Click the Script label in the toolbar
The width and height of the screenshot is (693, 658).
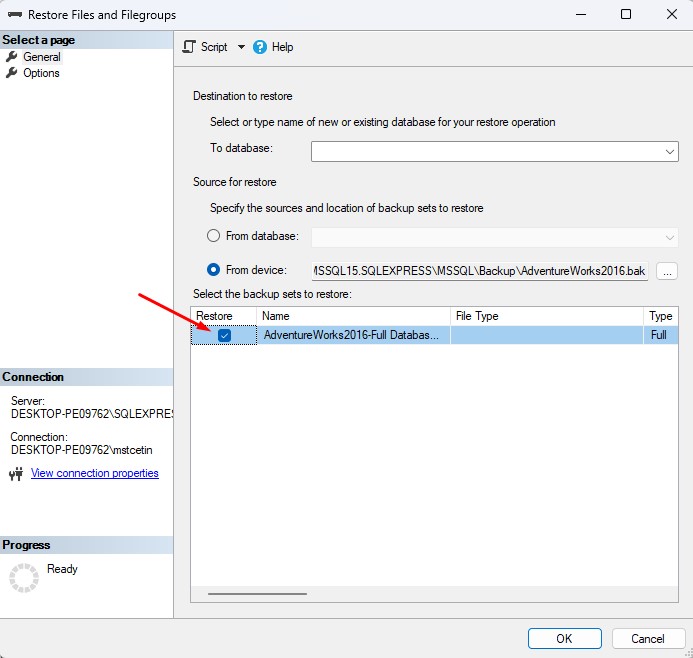click(x=214, y=47)
